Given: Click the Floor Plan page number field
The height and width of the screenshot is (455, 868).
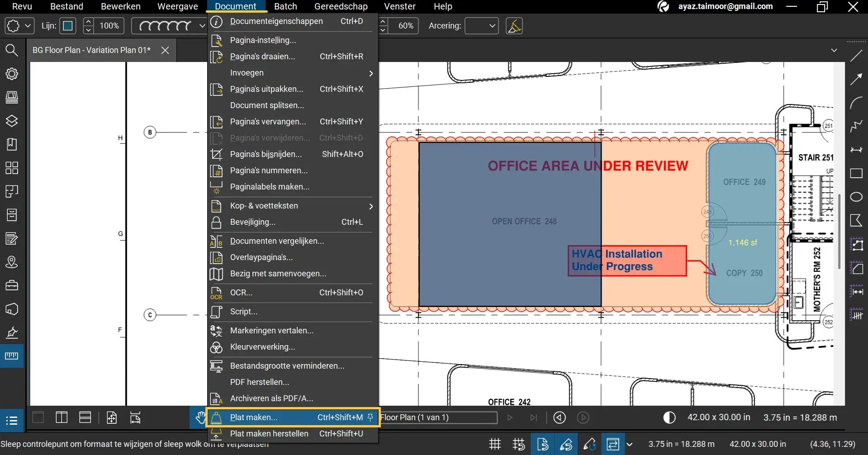Looking at the screenshot, I should click(438, 417).
